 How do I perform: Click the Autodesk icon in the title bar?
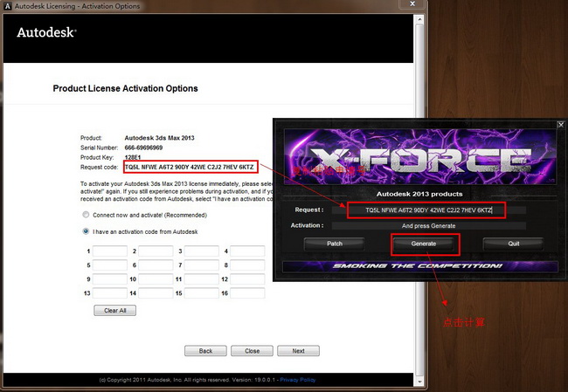(x=9, y=6)
